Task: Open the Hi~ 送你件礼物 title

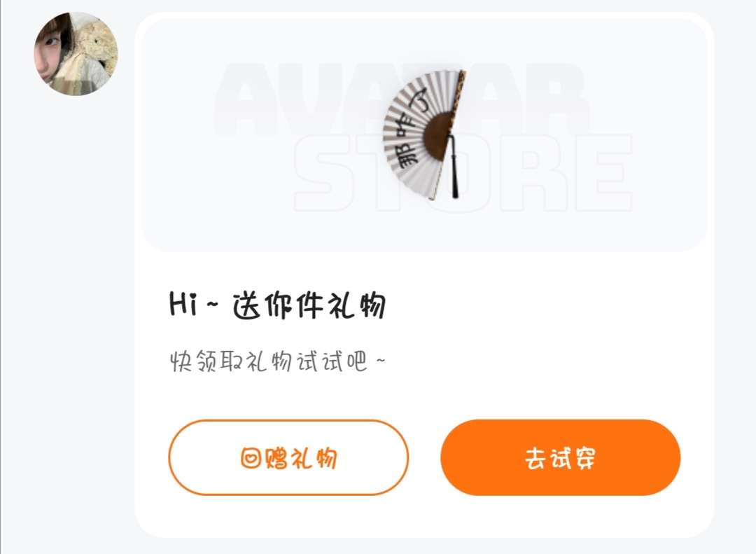Action: click(278, 305)
